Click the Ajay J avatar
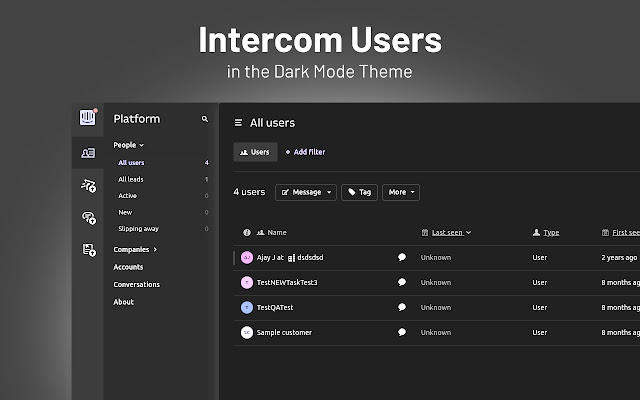This screenshot has height=400, width=640. tap(247, 258)
